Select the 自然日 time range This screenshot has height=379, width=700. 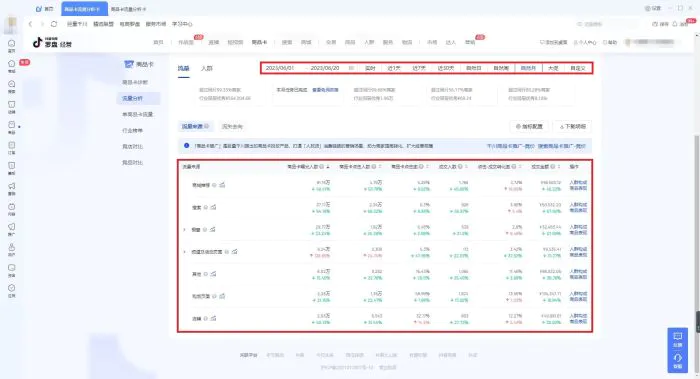(474, 68)
